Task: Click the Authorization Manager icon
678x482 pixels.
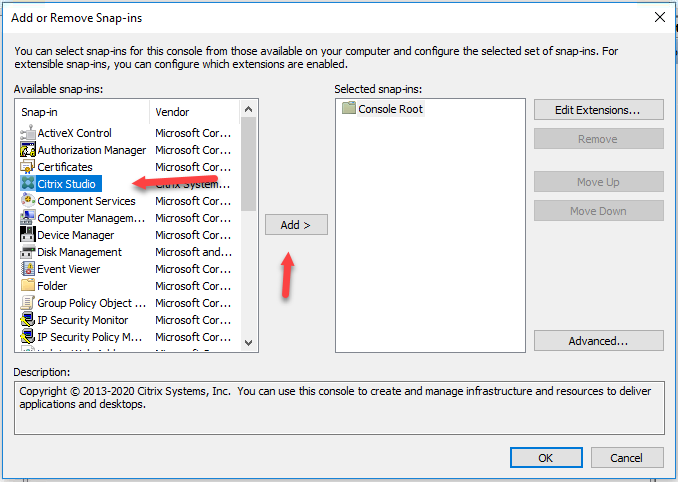Action: [28, 150]
